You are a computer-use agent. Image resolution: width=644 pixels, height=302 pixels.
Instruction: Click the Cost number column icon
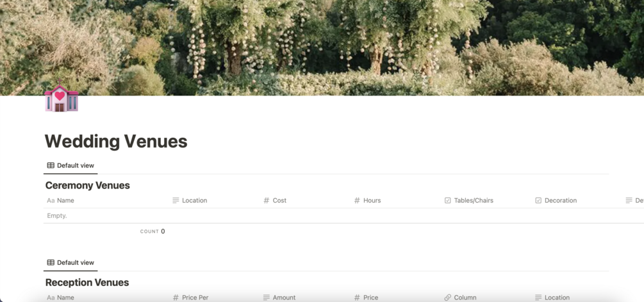coord(266,201)
